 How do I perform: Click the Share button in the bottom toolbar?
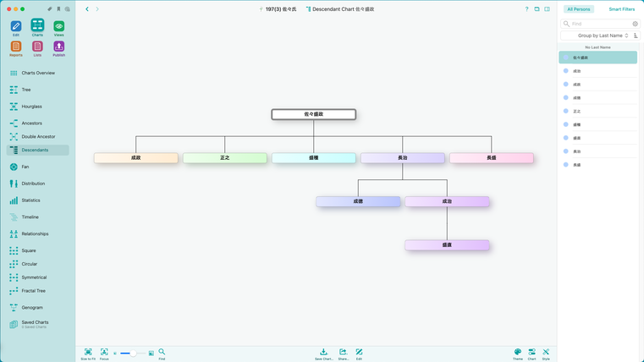[x=343, y=354]
